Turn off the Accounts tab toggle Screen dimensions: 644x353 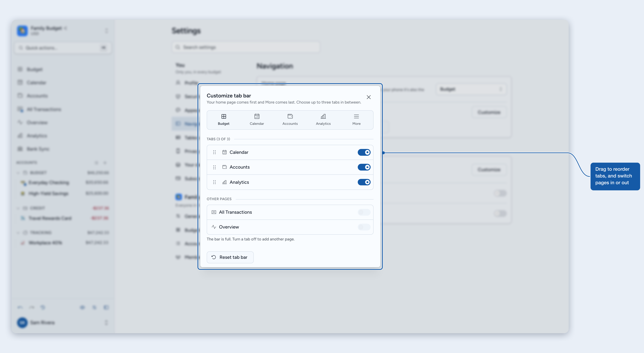(364, 167)
